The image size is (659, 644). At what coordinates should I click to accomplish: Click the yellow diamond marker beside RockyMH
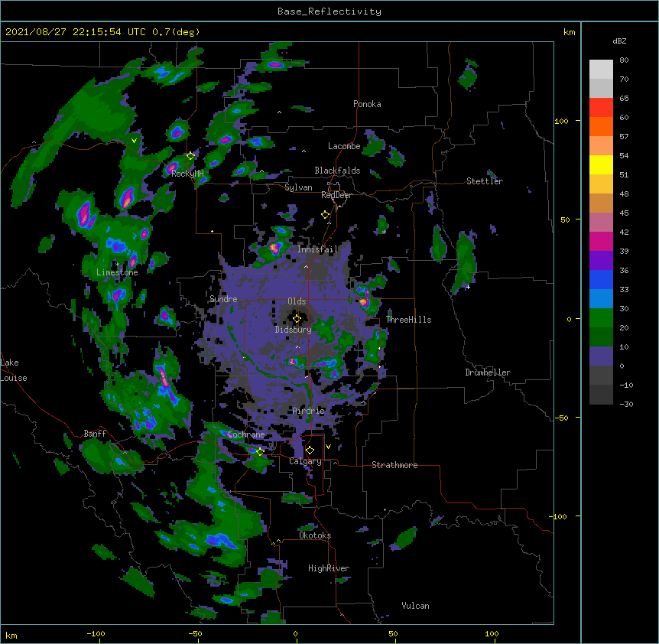point(191,156)
